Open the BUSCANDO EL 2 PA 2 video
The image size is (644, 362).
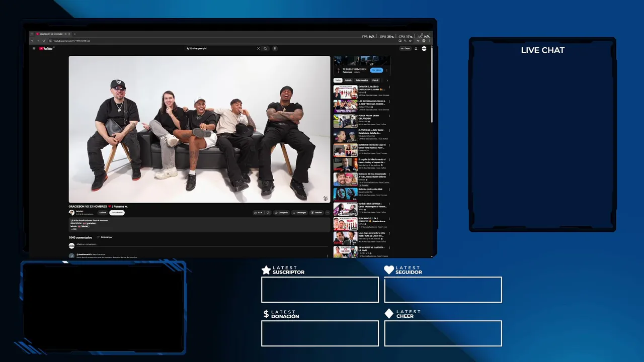(346, 223)
